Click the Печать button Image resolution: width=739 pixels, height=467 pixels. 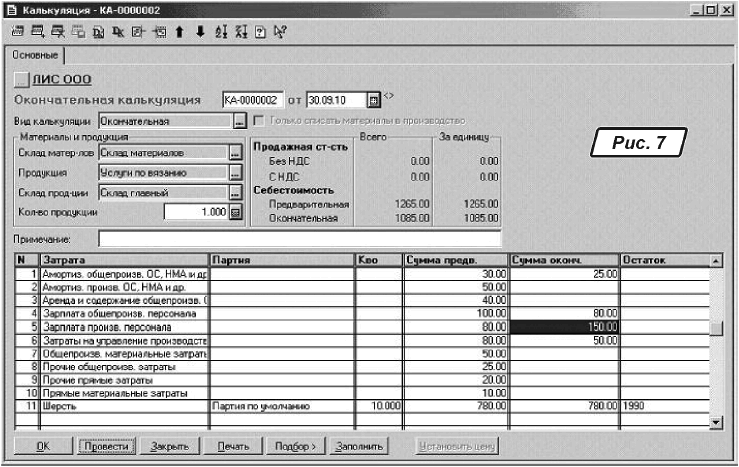click(x=232, y=446)
